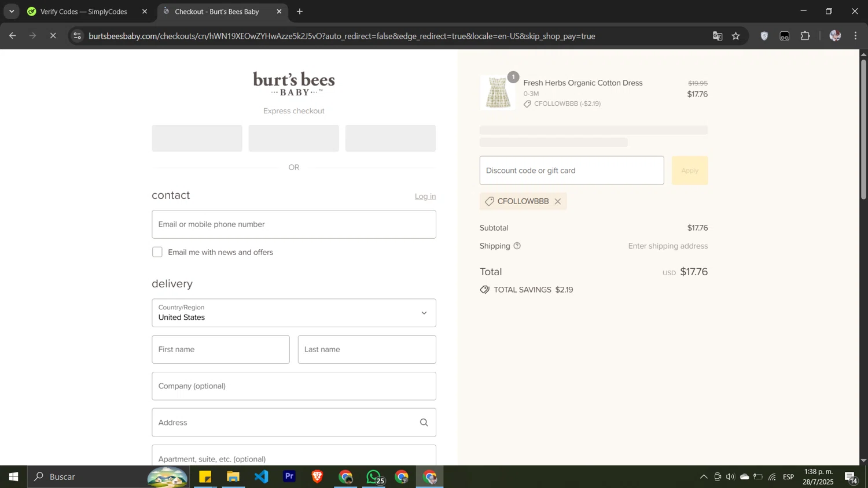Remove the CFOLLOWBBB discount code
This screenshot has height=488, width=868.
click(x=558, y=202)
